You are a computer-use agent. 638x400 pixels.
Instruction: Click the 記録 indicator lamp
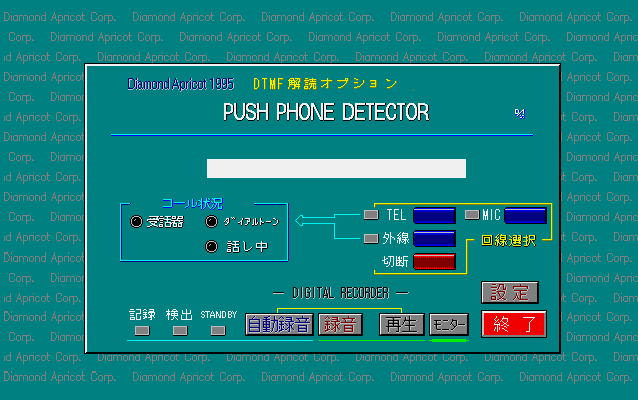coord(142,330)
